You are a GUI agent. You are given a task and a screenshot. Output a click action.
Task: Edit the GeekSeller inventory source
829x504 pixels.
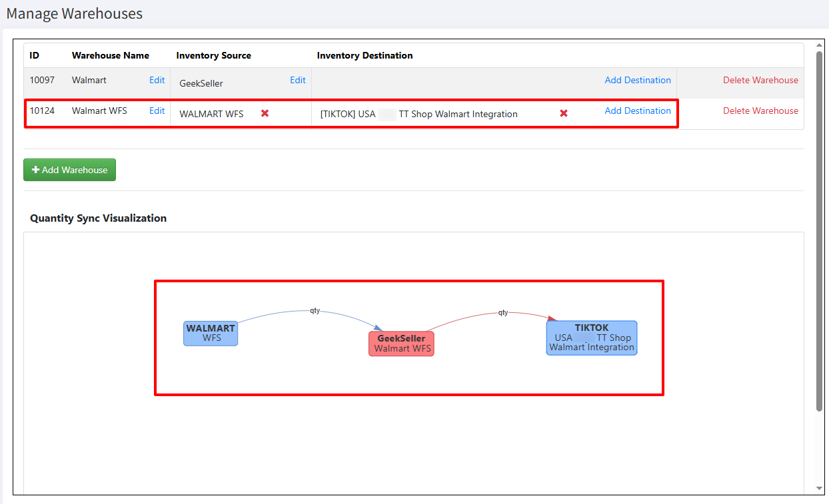pyautogui.click(x=297, y=80)
